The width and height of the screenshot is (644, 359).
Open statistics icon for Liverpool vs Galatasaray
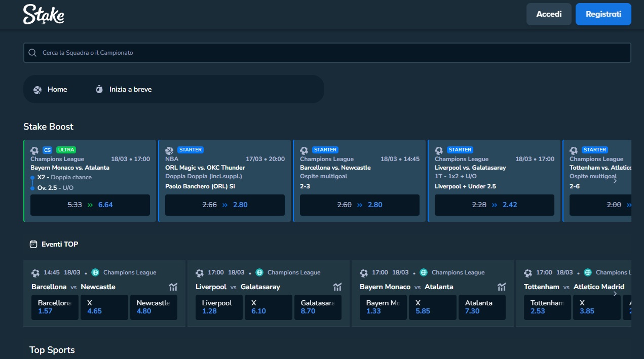pos(337,287)
